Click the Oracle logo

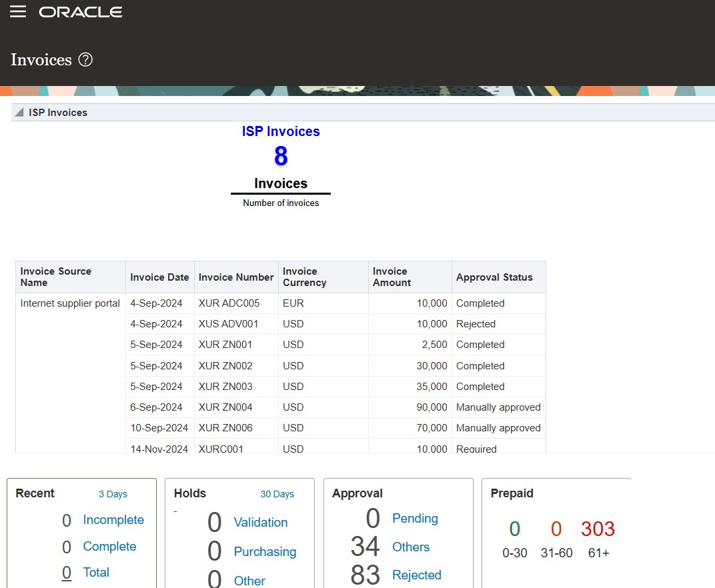[x=81, y=12]
